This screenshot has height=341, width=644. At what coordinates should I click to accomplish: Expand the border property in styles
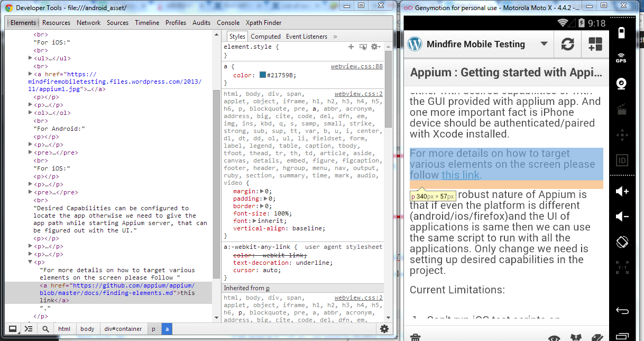tap(262, 206)
